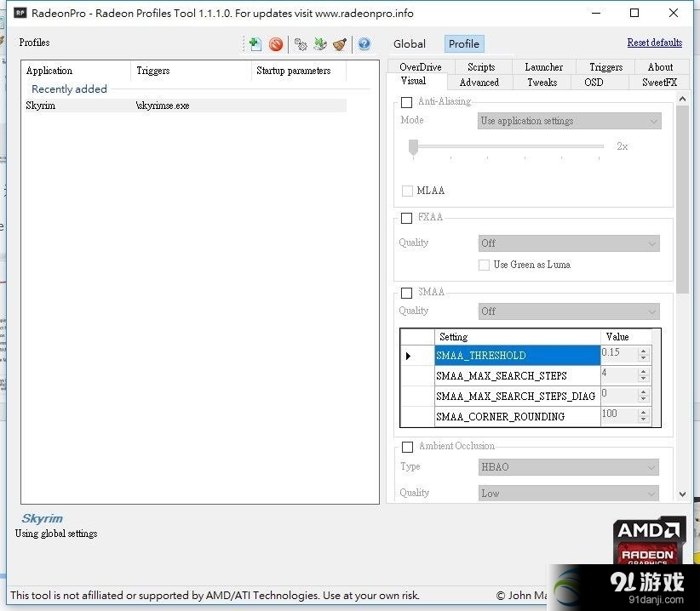This screenshot has width=700, height=611.
Task: Enable the Ambient Occlusion checkbox
Action: tap(407, 447)
